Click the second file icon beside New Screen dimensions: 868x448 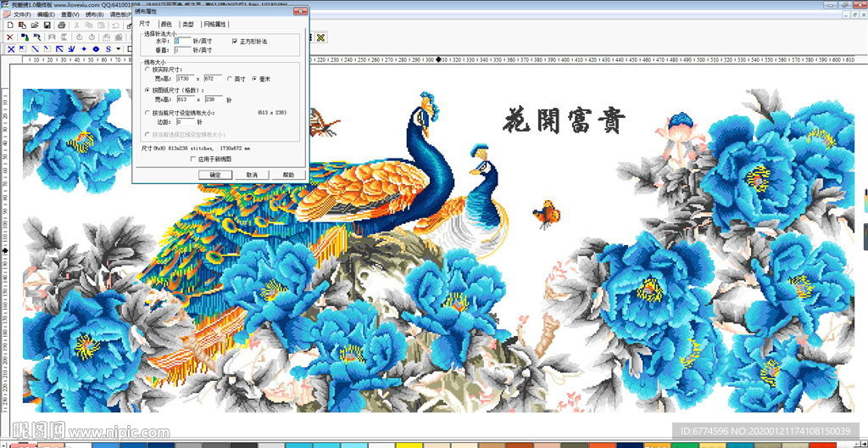(x=22, y=25)
